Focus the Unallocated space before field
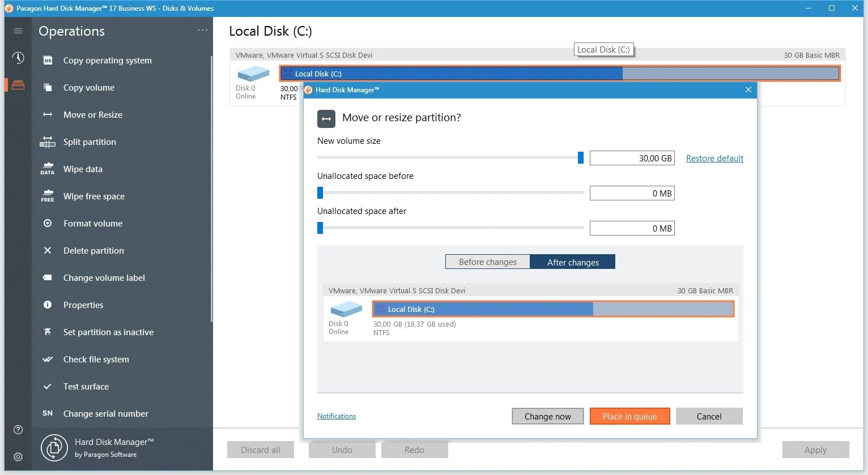 click(x=632, y=193)
